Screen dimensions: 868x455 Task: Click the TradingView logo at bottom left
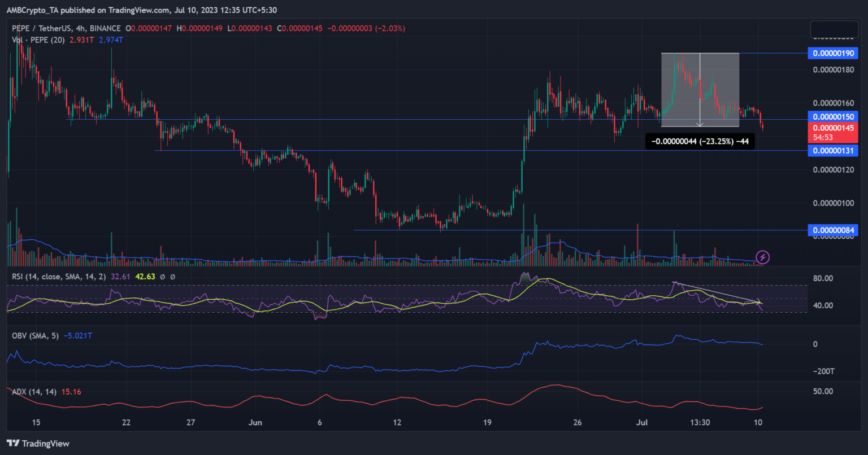tap(38, 443)
